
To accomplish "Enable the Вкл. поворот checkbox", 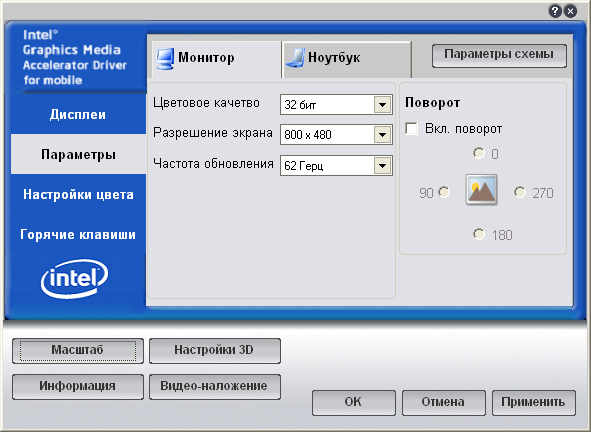I will click(412, 129).
